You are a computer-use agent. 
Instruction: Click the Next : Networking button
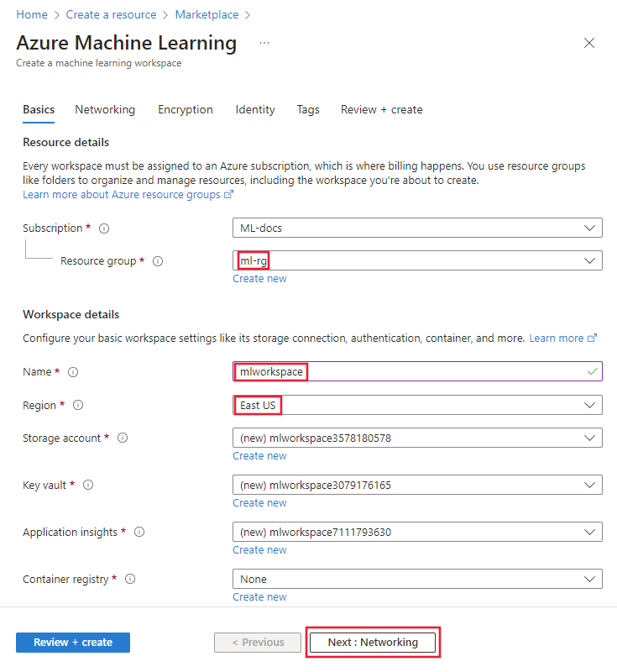[x=372, y=642]
